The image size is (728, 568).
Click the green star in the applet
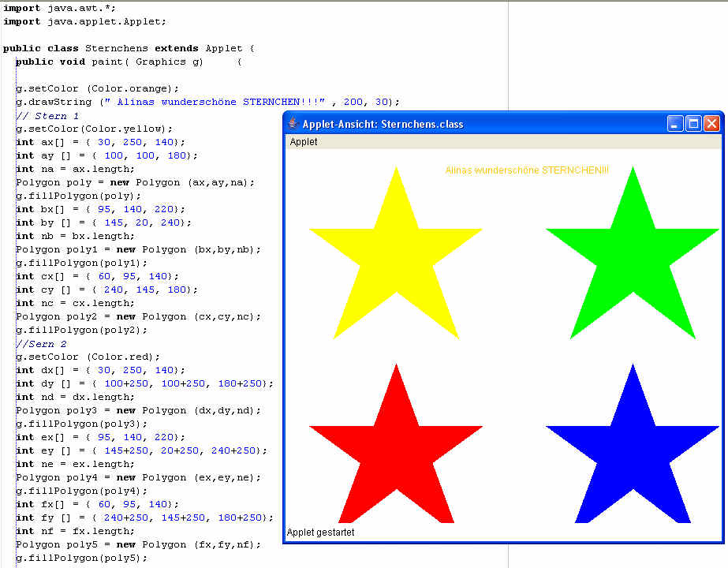click(x=633, y=252)
